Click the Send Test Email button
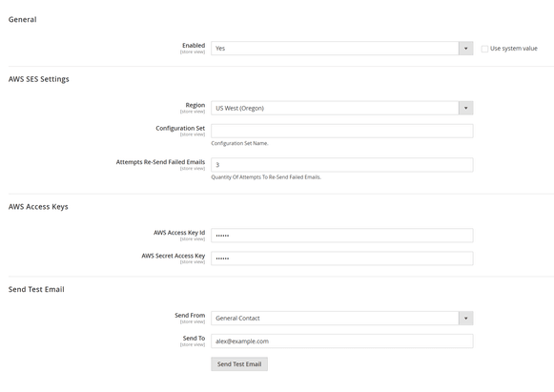Viewport: 554px width, 392px height. [239, 364]
